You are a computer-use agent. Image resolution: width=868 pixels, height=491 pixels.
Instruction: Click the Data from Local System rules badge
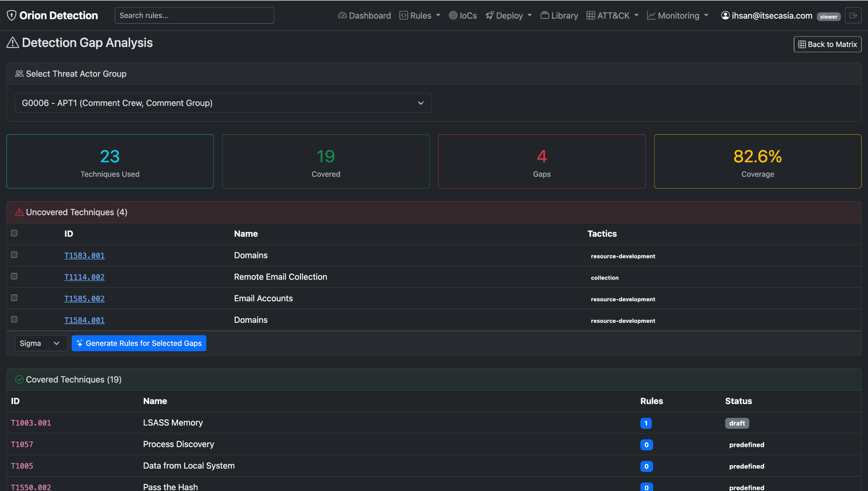tap(646, 466)
